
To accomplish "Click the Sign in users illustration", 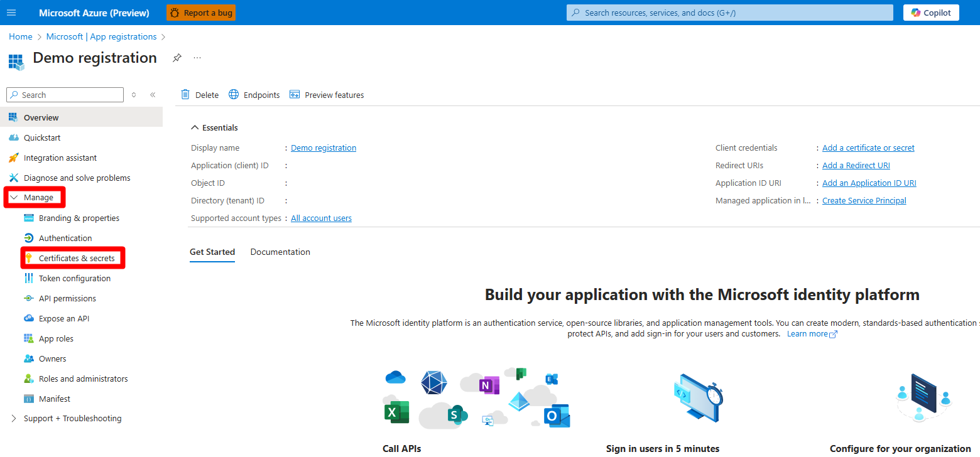I will pos(698,397).
